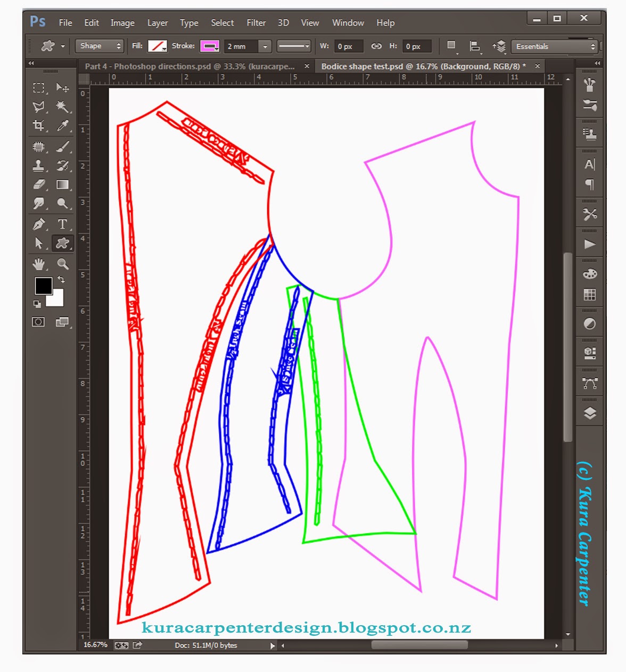Swap foreground and background colors
Viewport: 626px width, 672px height.
(60, 278)
